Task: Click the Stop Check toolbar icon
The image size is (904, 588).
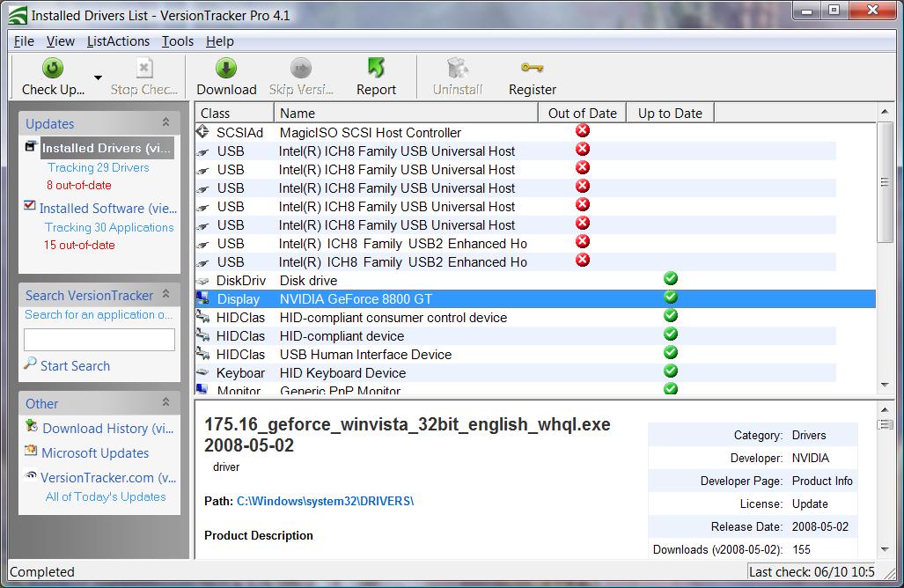Action: (x=144, y=68)
